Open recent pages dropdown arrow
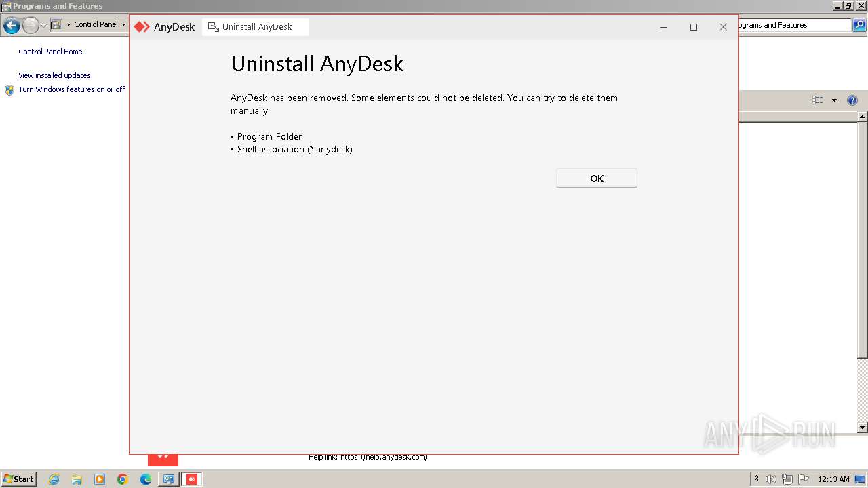 tap(43, 26)
